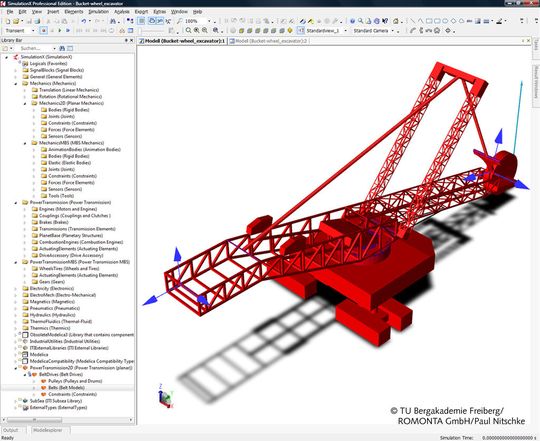Toggle the red reset simulation button
This screenshot has width=540, height=441.
point(43,31)
